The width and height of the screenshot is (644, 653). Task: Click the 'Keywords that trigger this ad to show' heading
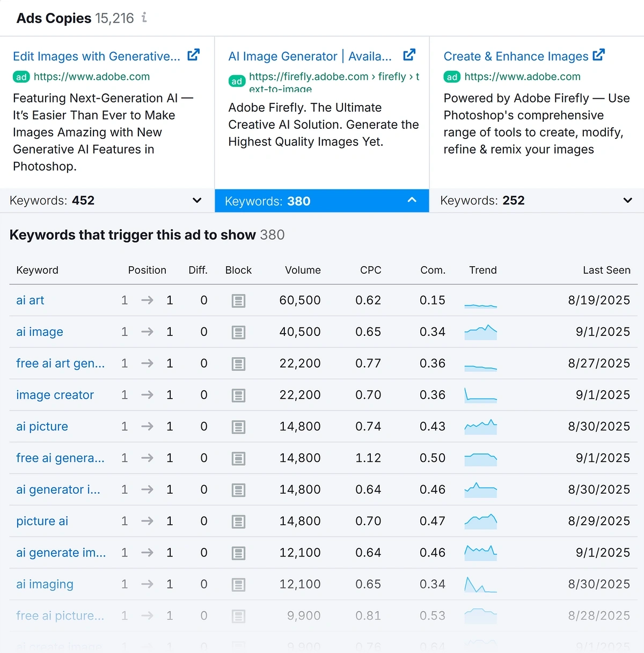point(133,235)
